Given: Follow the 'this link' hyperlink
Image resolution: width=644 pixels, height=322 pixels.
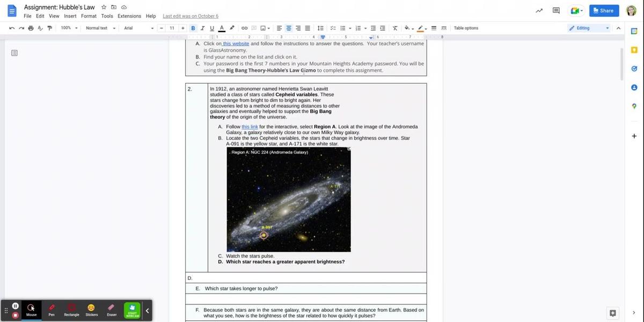Looking at the screenshot, I should [250, 127].
